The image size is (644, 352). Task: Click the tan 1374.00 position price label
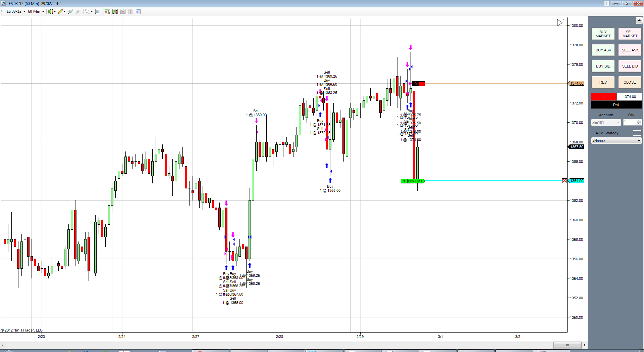click(x=577, y=83)
